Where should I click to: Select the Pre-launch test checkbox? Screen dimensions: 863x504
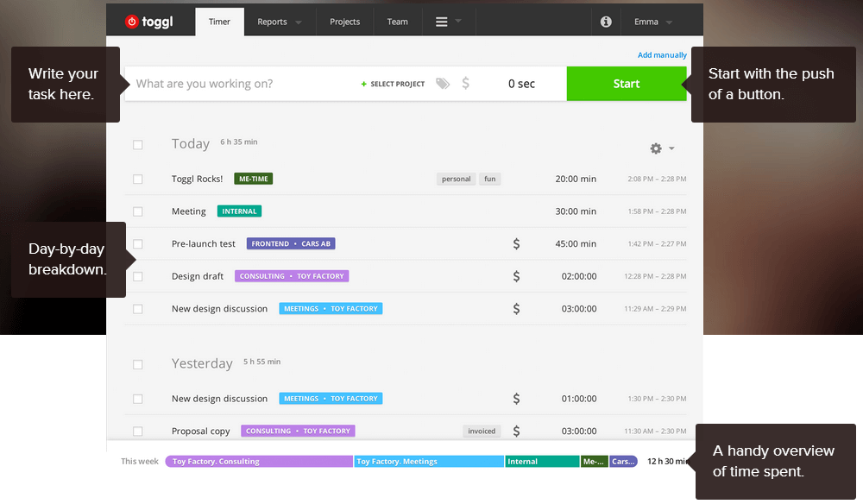[137, 243]
